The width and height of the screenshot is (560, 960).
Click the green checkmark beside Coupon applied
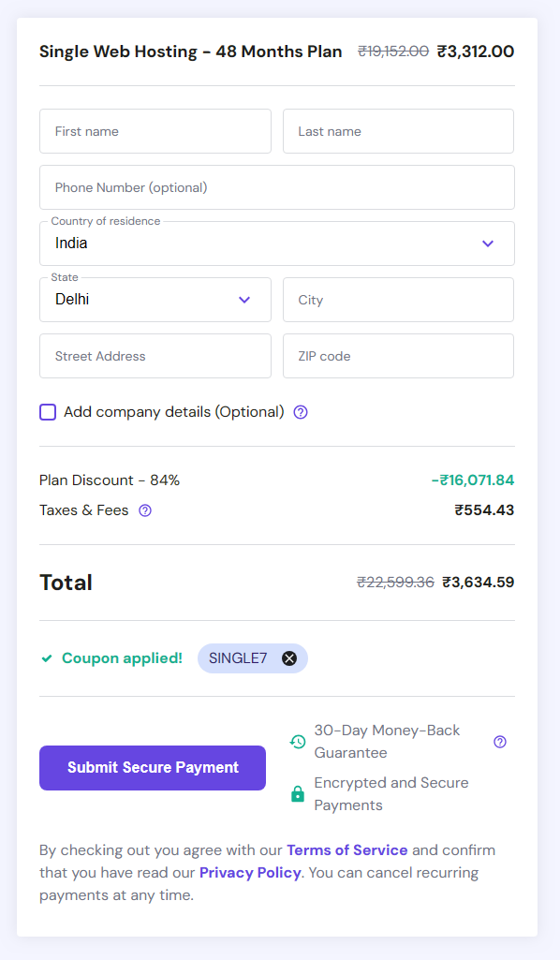coord(46,657)
